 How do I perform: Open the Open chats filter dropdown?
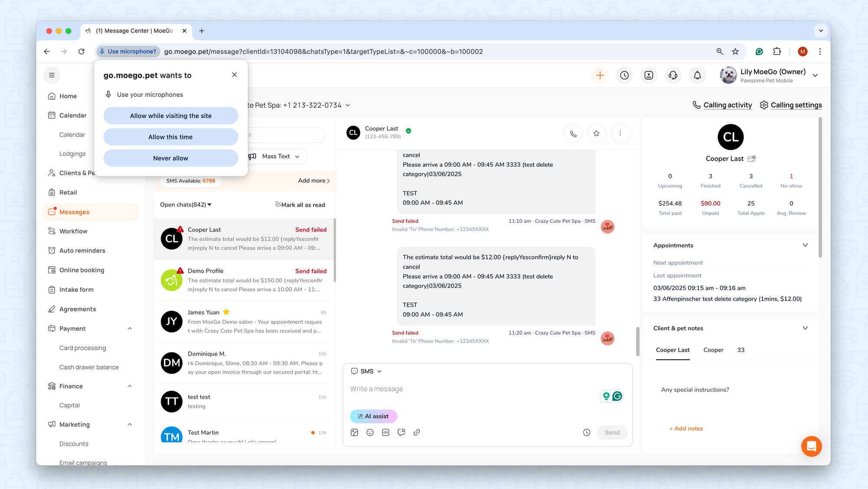(x=186, y=205)
